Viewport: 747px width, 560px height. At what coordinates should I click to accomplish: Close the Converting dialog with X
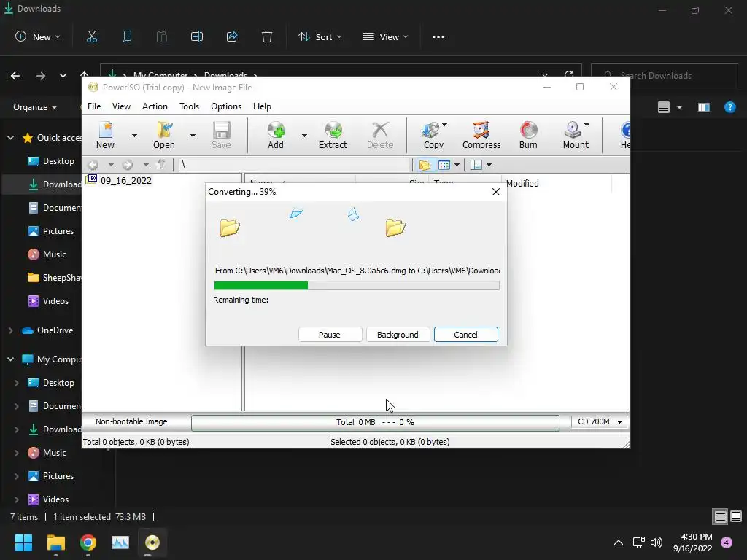point(496,192)
